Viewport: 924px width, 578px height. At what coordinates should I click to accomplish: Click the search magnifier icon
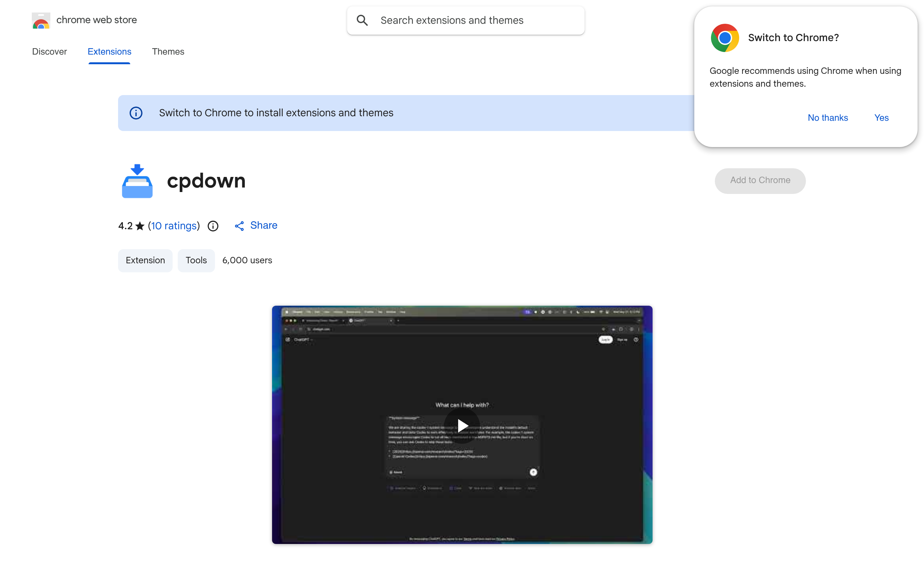362,20
